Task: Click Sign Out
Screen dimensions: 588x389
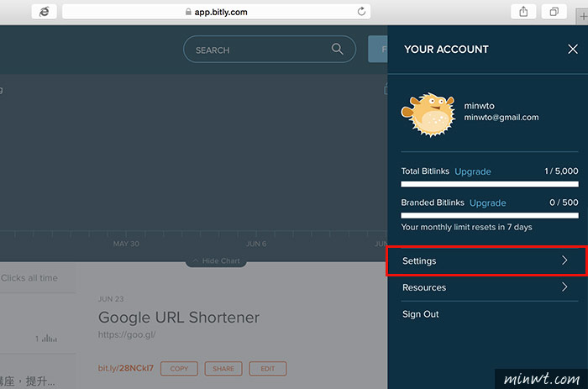Action: pos(420,314)
